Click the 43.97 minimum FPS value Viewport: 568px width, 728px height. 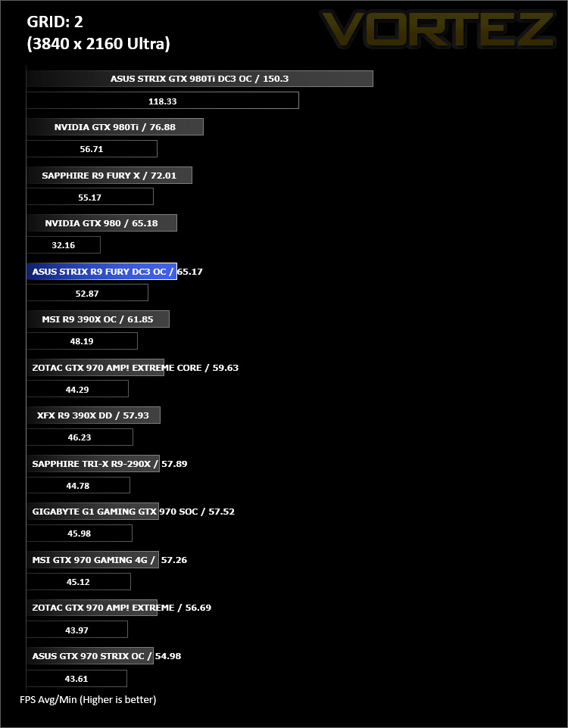pyautogui.click(x=76, y=630)
